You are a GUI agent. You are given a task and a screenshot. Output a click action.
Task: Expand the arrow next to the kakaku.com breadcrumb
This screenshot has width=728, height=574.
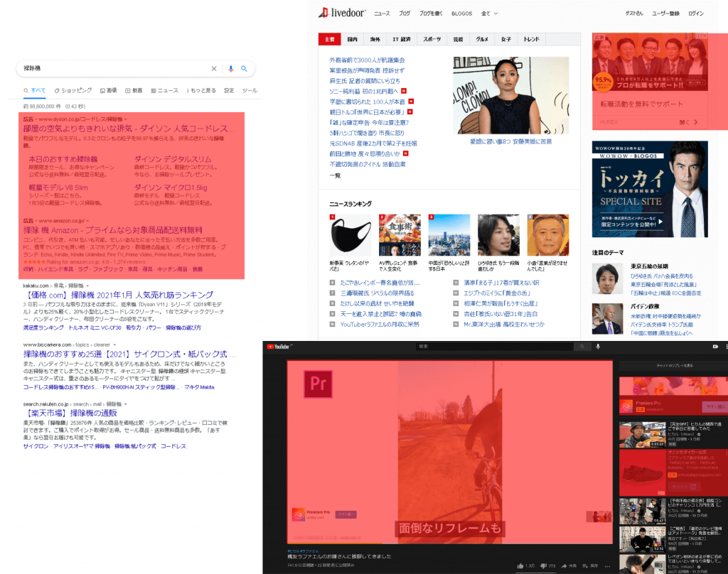pos(87,286)
